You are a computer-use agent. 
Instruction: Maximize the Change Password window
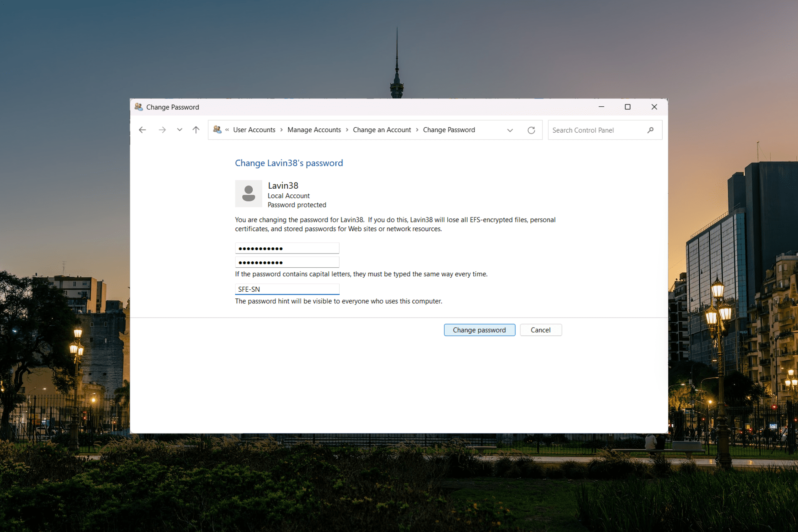pos(628,107)
